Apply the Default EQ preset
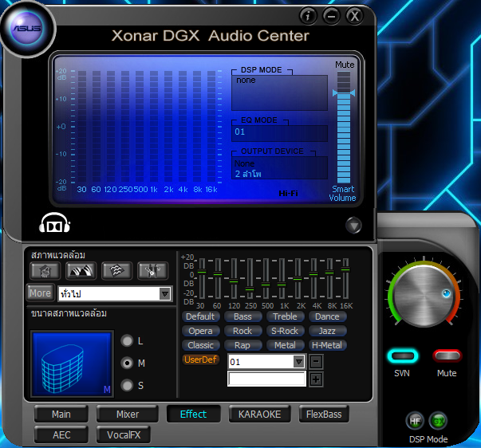481x448 pixels. pos(200,316)
